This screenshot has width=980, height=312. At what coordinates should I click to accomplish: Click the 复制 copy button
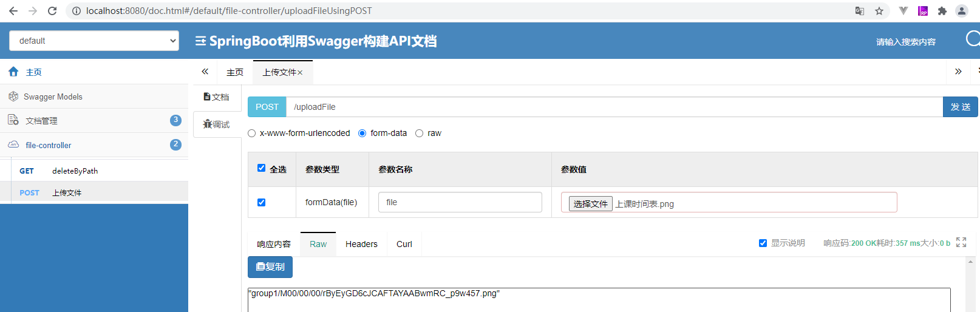pyautogui.click(x=270, y=267)
